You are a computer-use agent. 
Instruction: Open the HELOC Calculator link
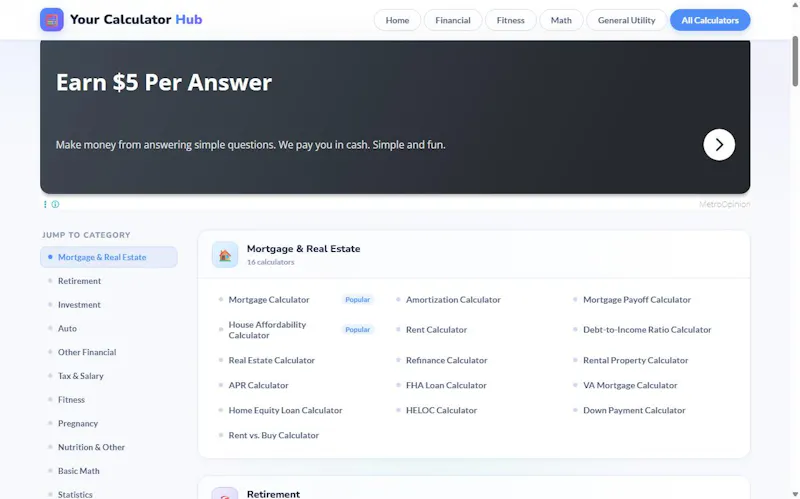coord(441,410)
